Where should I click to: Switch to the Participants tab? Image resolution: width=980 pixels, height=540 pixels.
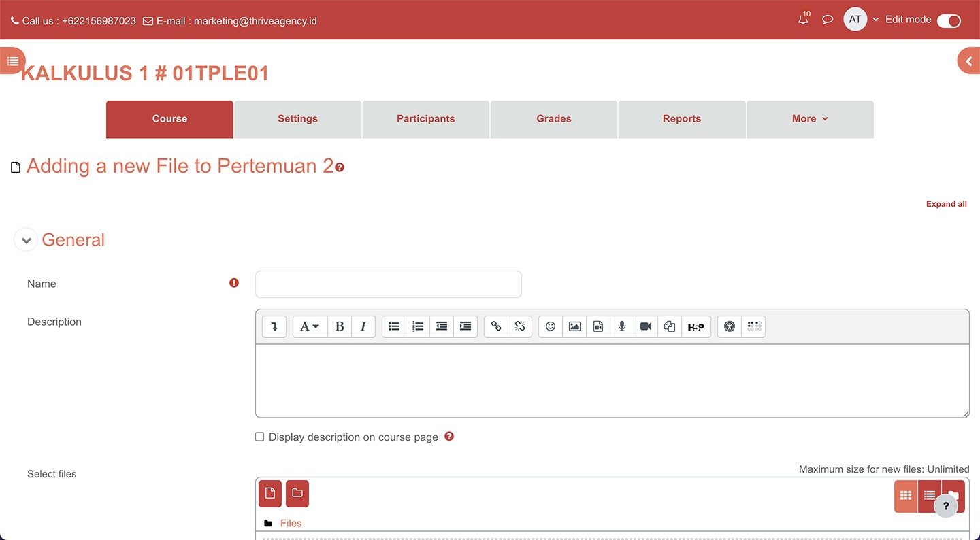pos(425,119)
